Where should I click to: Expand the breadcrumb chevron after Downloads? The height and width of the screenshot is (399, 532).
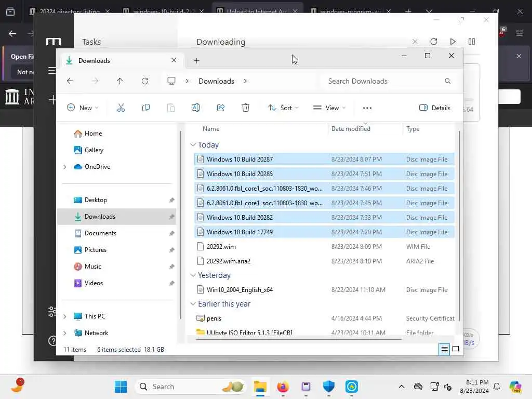[x=245, y=81]
